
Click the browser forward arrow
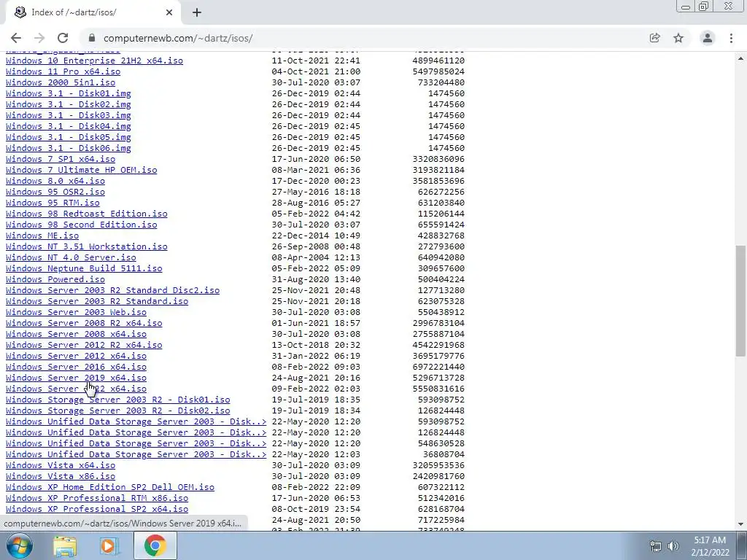(39, 38)
